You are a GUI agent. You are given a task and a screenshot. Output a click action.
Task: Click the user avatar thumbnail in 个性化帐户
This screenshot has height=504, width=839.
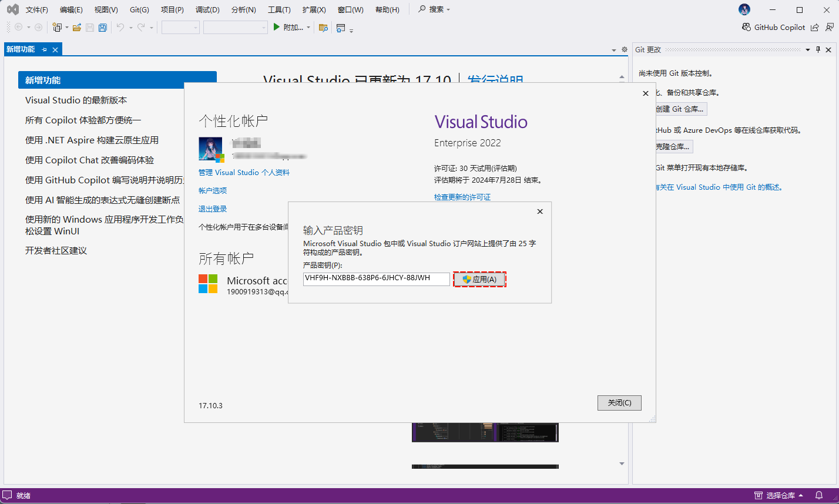click(x=210, y=148)
